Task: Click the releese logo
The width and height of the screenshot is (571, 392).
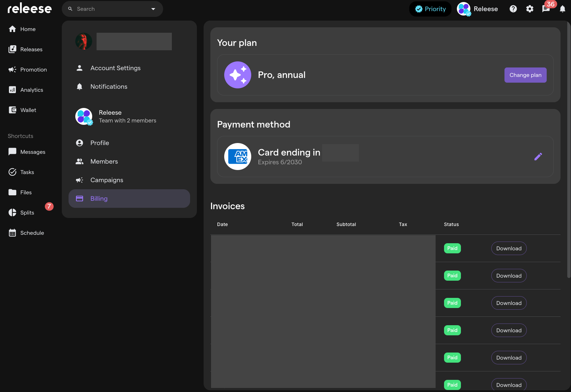Action: point(29,8)
